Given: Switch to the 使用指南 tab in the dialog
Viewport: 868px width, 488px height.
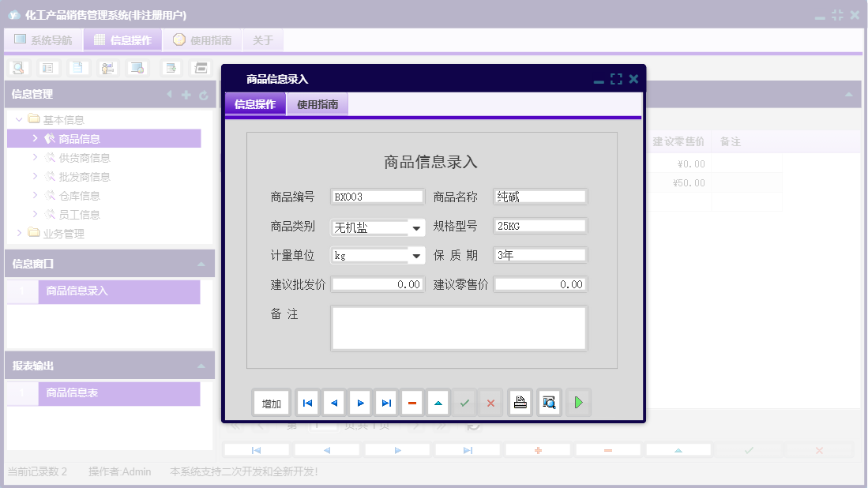Looking at the screenshot, I should 319,103.
